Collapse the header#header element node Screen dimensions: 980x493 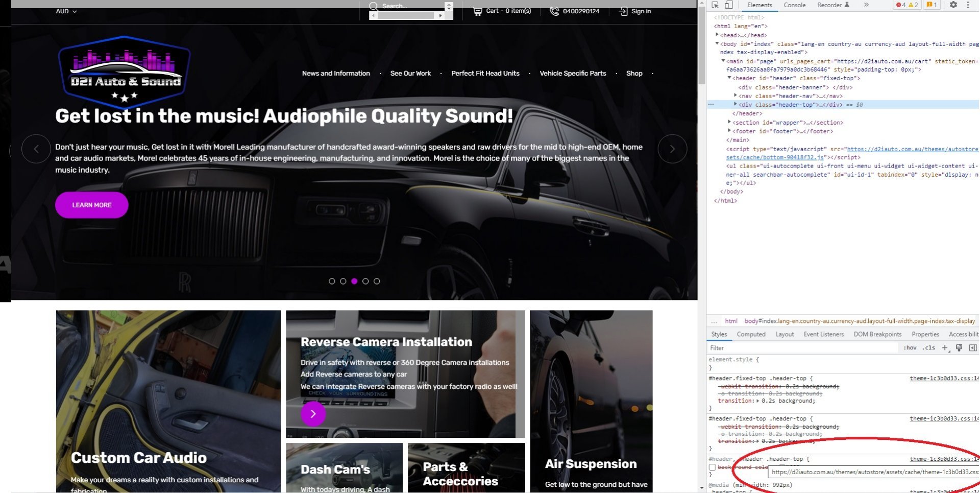point(729,78)
